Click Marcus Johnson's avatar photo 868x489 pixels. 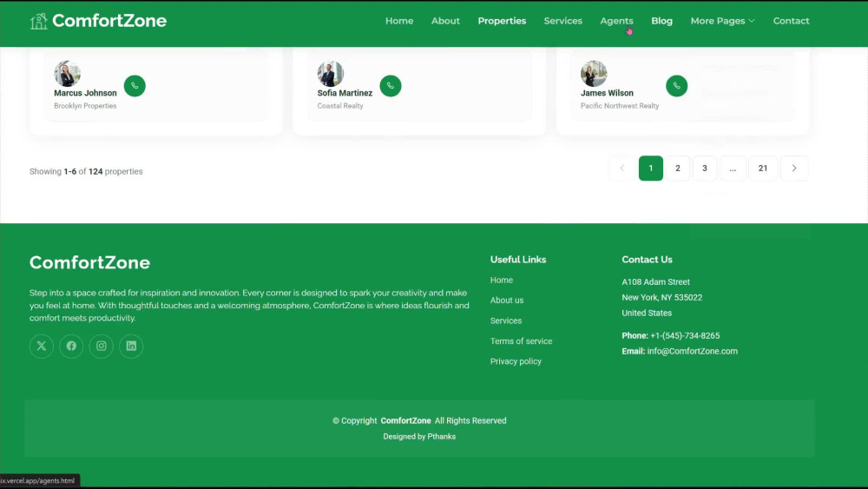click(x=67, y=74)
